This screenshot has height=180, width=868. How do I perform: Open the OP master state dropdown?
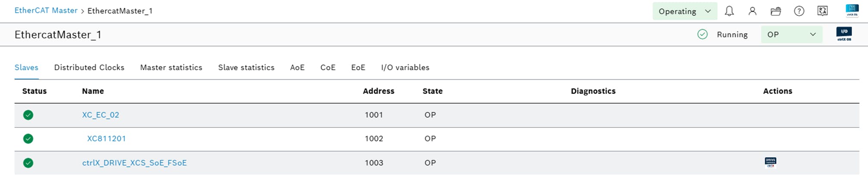pos(791,34)
